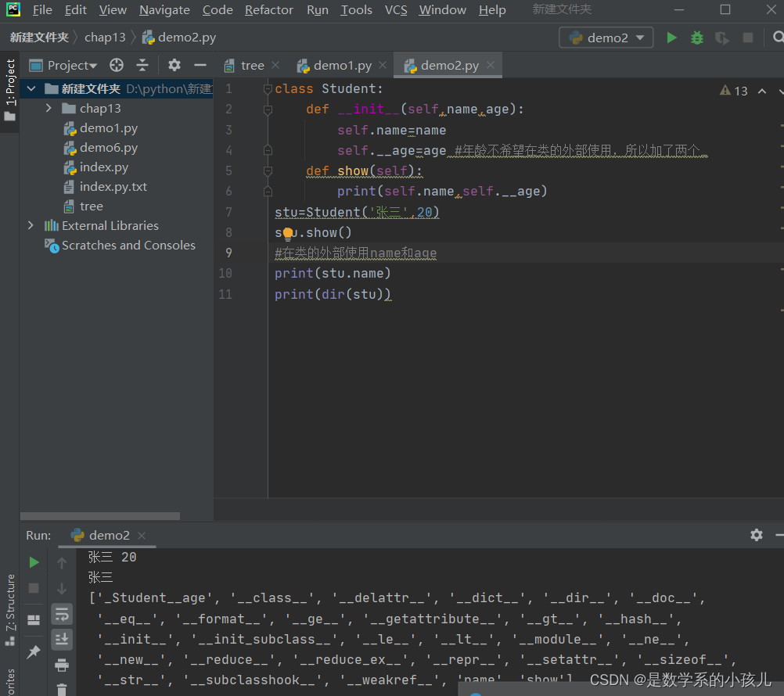
Task: Click the stop square in top toolbar
Action: [x=748, y=38]
